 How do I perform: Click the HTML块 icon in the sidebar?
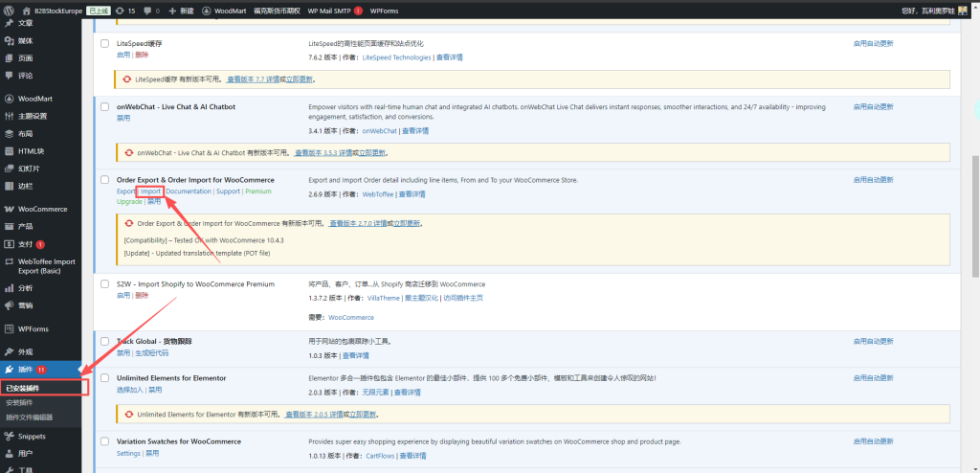9,151
